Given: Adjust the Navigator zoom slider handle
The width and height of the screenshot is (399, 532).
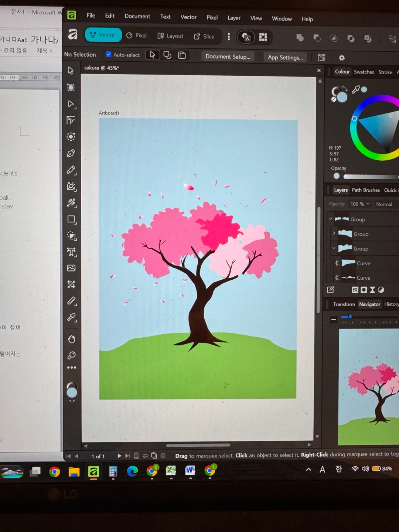Looking at the screenshot, I should click(350, 317).
